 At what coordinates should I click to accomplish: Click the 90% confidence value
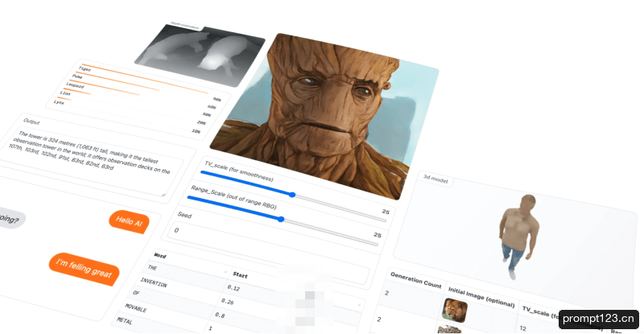tap(217, 100)
